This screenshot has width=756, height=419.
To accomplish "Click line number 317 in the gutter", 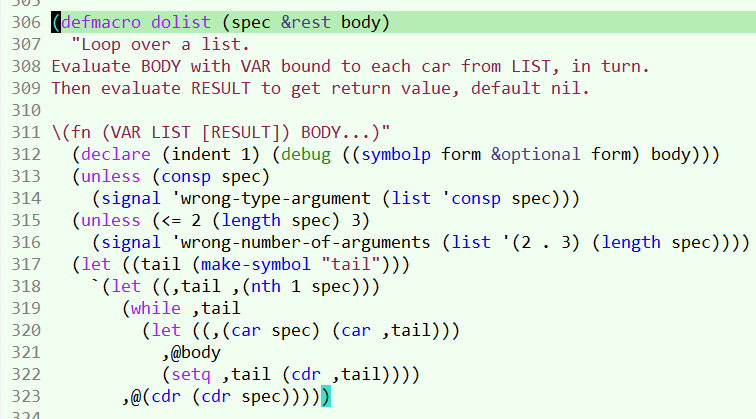I will pyautogui.click(x=21, y=264).
